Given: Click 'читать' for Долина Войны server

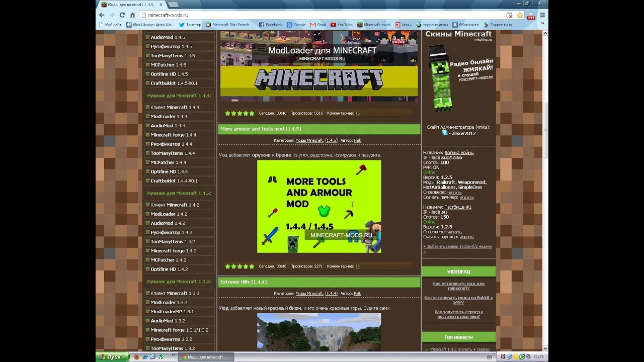Looking at the screenshot, I should [454, 192].
